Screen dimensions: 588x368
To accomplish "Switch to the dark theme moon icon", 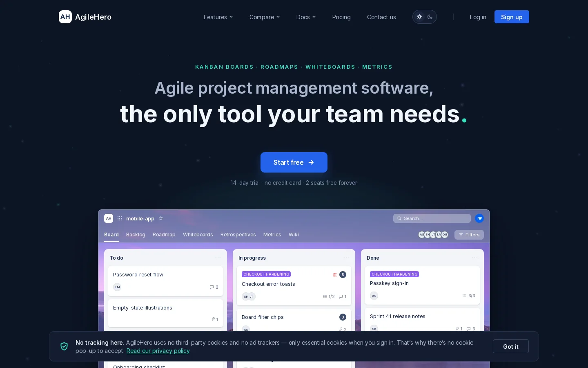I will [430, 17].
